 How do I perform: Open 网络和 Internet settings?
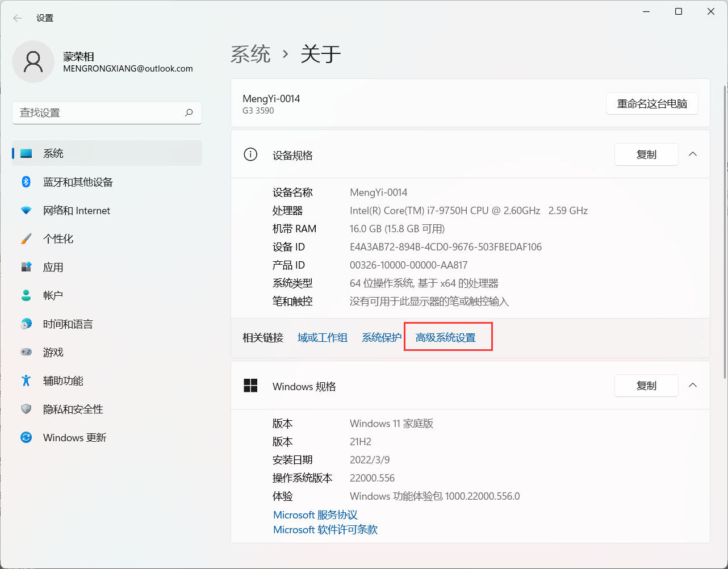[x=107, y=210]
